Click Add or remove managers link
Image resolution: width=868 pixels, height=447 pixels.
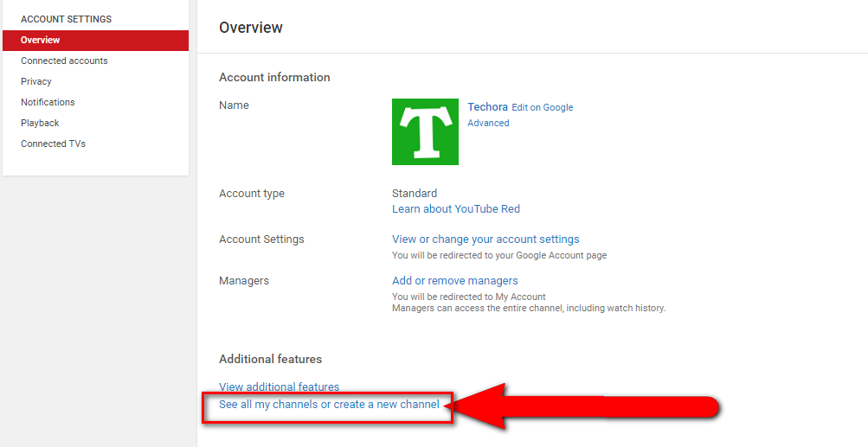[x=455, y=281]
